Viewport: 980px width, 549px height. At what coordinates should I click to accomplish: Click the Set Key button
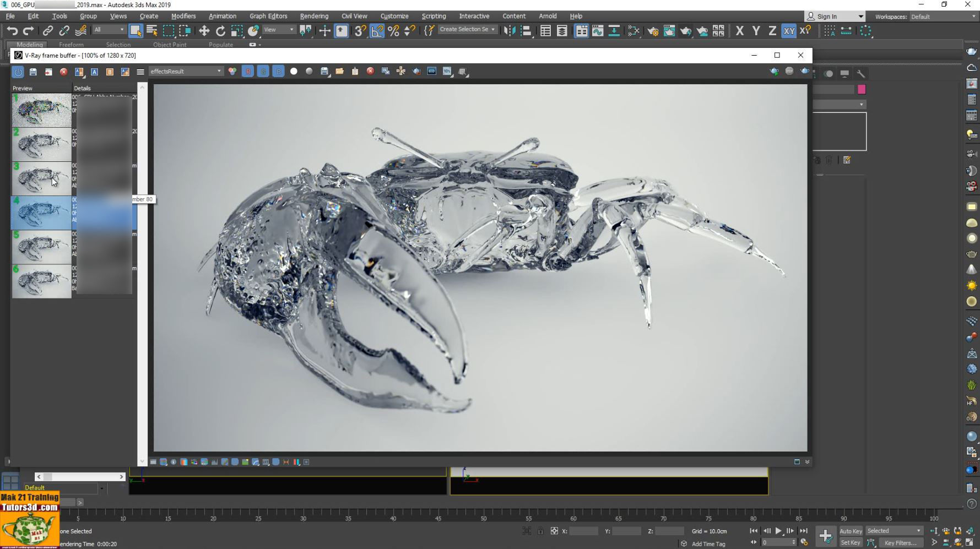851,542
